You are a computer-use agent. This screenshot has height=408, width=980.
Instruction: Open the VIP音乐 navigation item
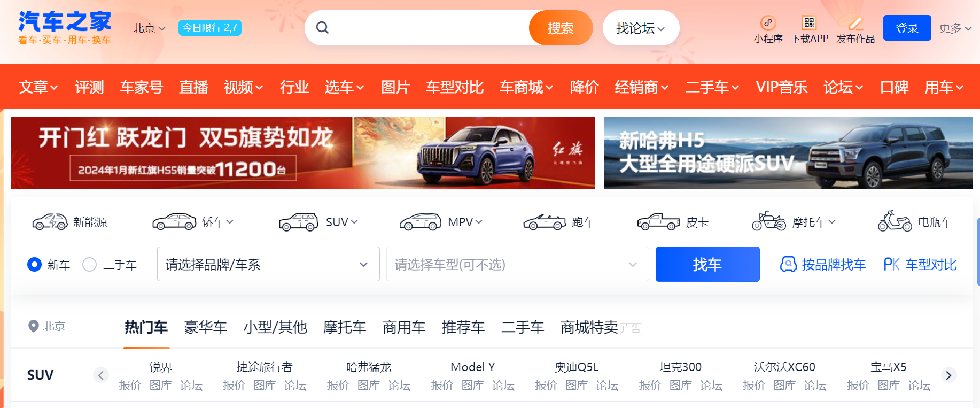tap(782, 87)
